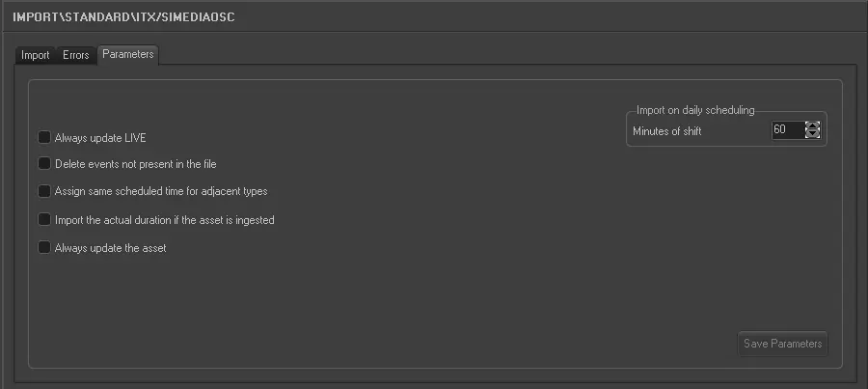
Task: Click the 'Always update LIVE' label text
Action: (x=100, y=138)
